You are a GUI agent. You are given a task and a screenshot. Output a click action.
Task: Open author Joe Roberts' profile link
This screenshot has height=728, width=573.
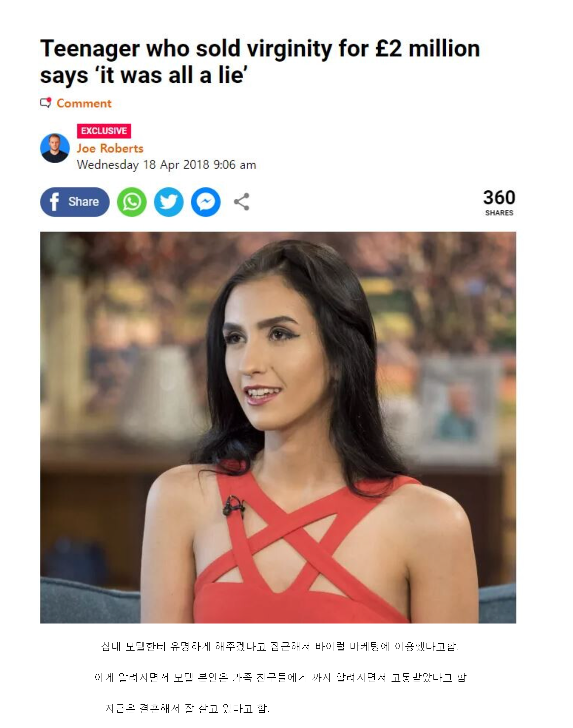click(x=110, y=148)
